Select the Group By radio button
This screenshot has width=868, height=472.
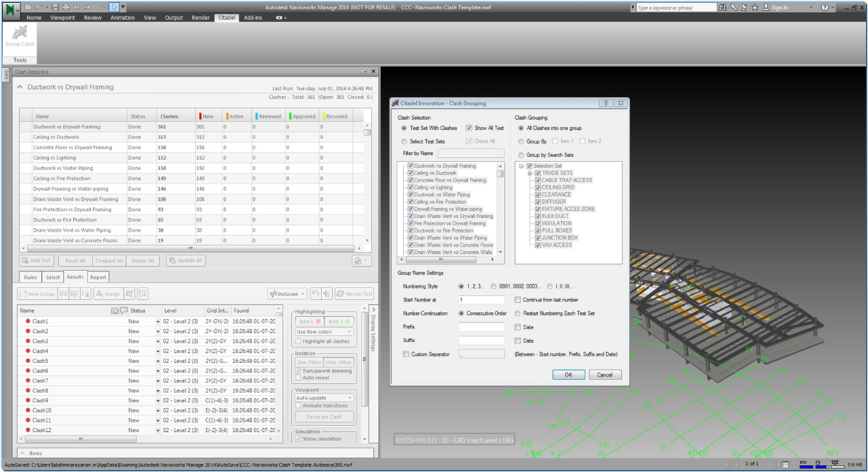(x=521, y=141)
